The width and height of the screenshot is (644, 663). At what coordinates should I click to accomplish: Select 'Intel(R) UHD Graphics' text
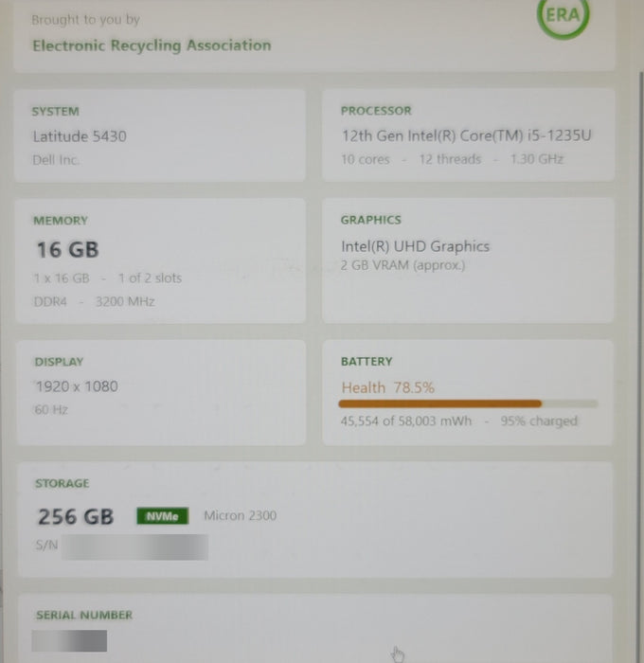coord(415,246)
